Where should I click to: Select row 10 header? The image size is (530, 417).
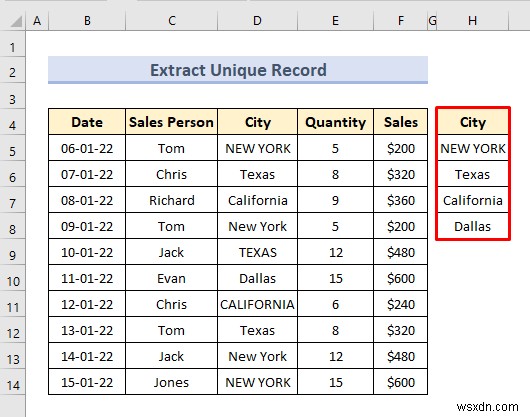13,278
